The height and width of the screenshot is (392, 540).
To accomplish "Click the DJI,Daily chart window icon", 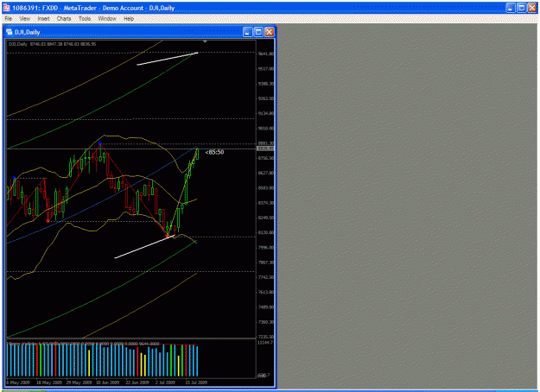I will point(10,32).
